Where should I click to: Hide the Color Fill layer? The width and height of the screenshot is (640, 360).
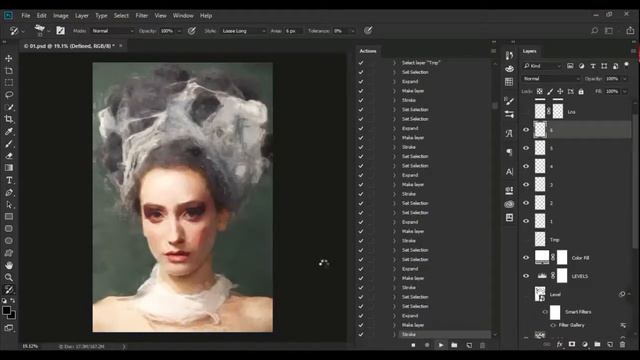click(526, 258)
